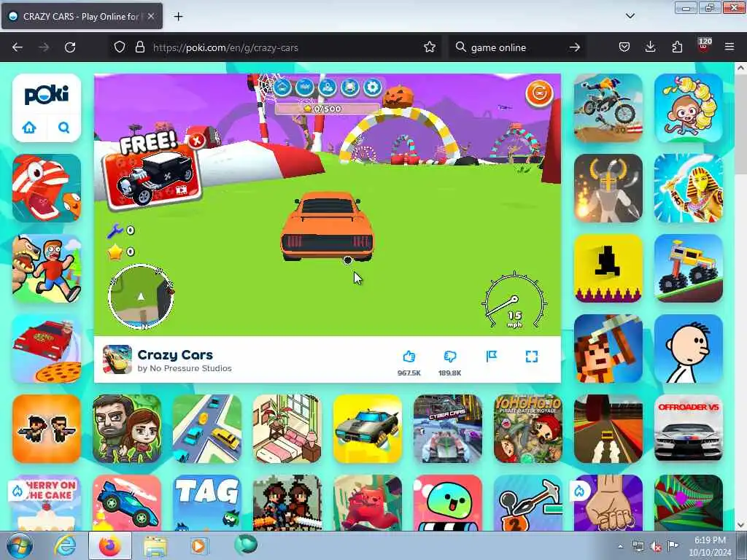Open the pharaoh with sword game
Image resolution: width=747 pixels, height=560 pixels.
(x=689, y=188)
